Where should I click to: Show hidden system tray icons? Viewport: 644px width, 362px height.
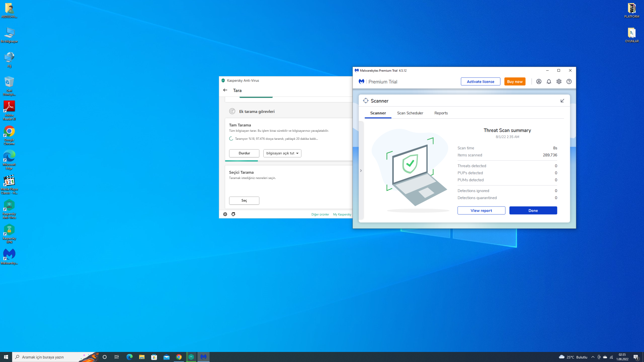coord(593,357)
